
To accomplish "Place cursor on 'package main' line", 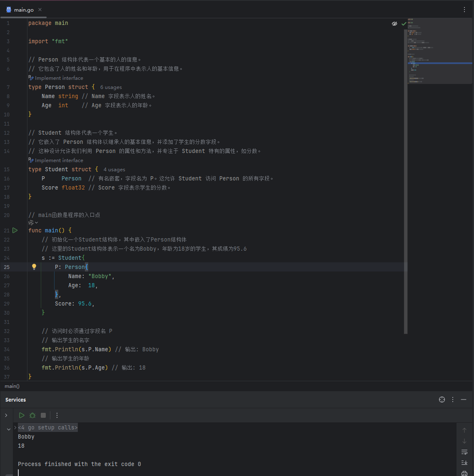I will pos(48,23).
